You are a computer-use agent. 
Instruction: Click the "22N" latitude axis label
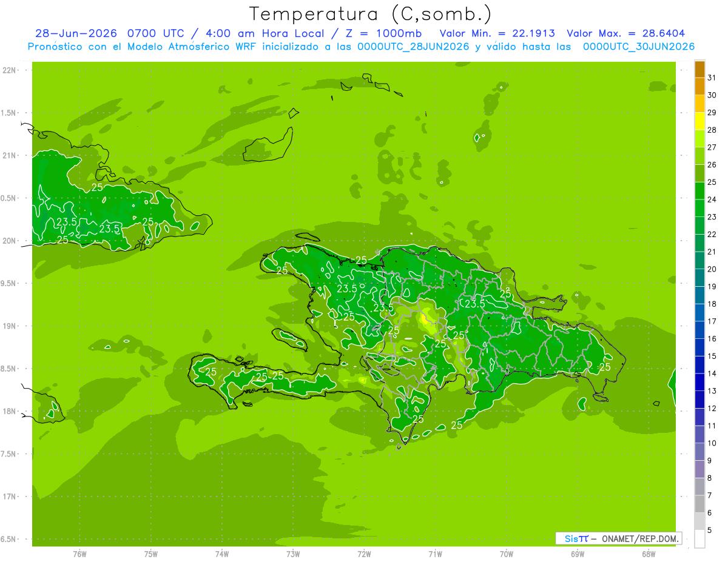(8, 70)
